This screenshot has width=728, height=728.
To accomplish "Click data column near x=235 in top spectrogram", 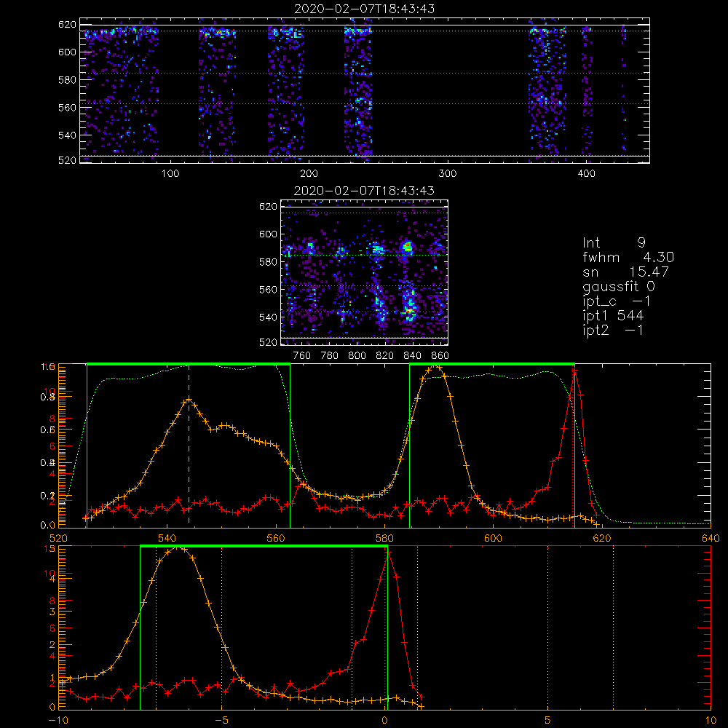I will coord(357,90).
